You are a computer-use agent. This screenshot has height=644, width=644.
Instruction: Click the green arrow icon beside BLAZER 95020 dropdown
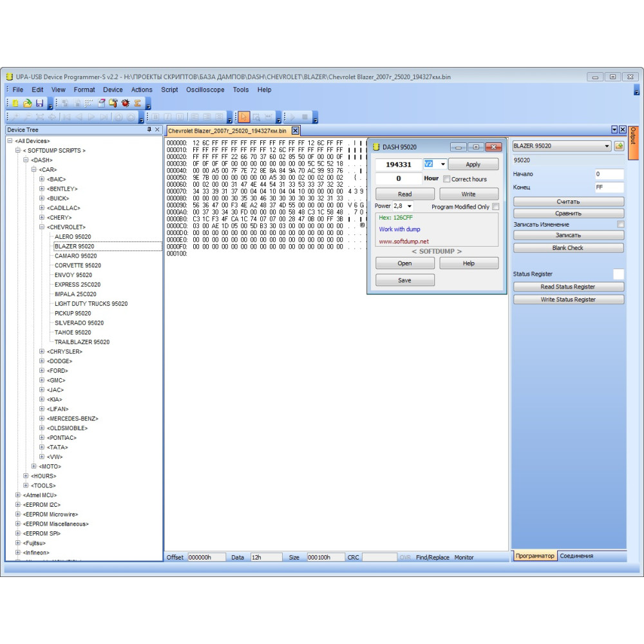[x=620, y=146]
